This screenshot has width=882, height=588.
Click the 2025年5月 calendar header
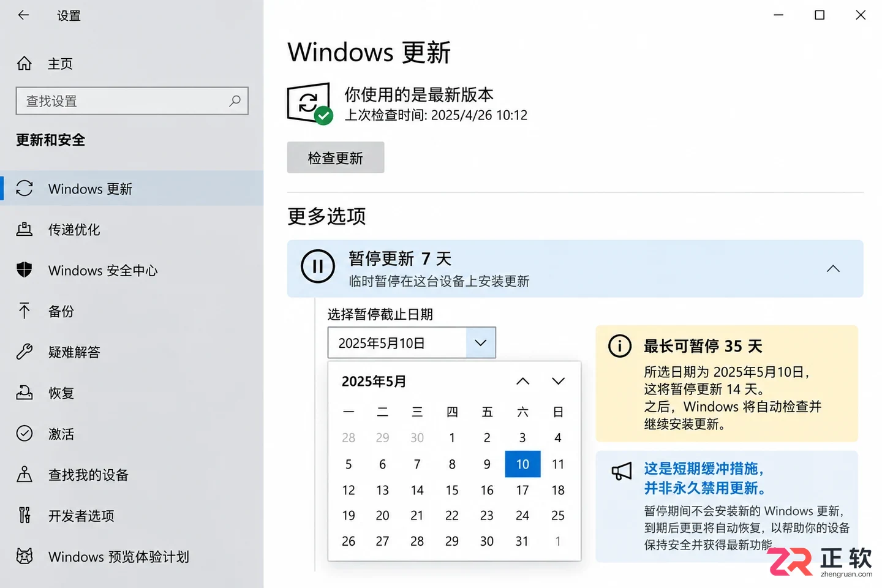point(374,381)
